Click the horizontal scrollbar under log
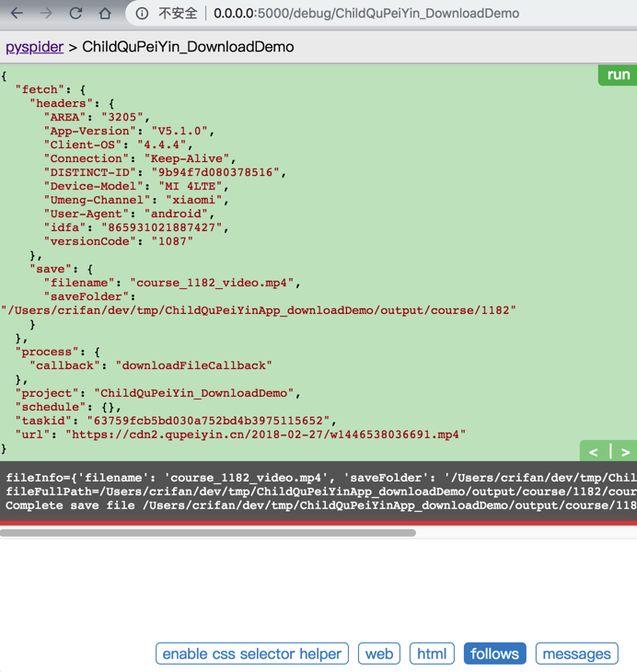 pos(208,533)
